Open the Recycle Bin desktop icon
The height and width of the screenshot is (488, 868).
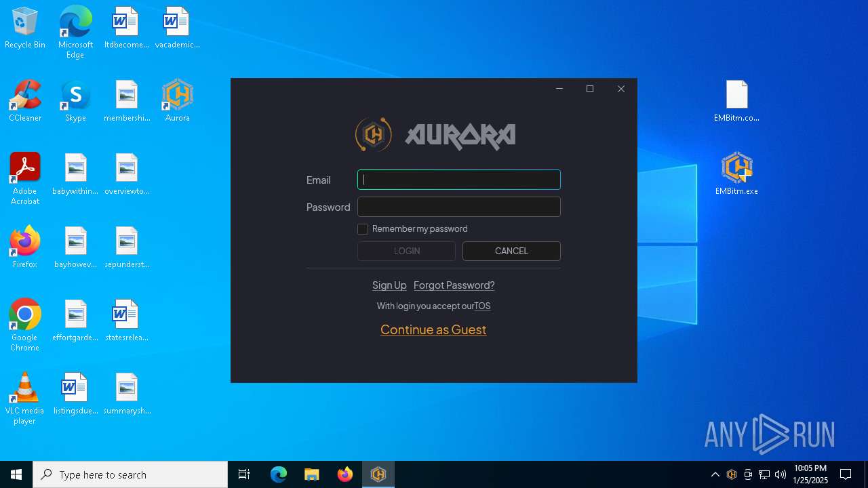click(x=25, y=28)
